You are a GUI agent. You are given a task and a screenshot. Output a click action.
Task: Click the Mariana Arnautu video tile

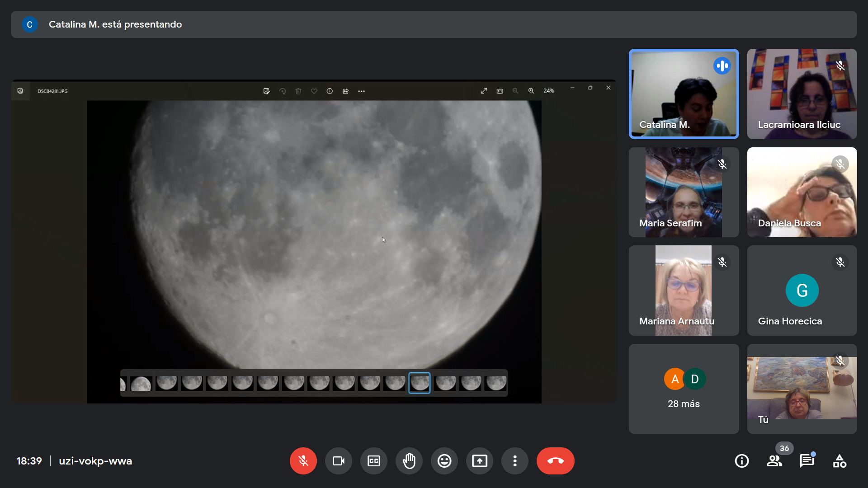point(684,291)
